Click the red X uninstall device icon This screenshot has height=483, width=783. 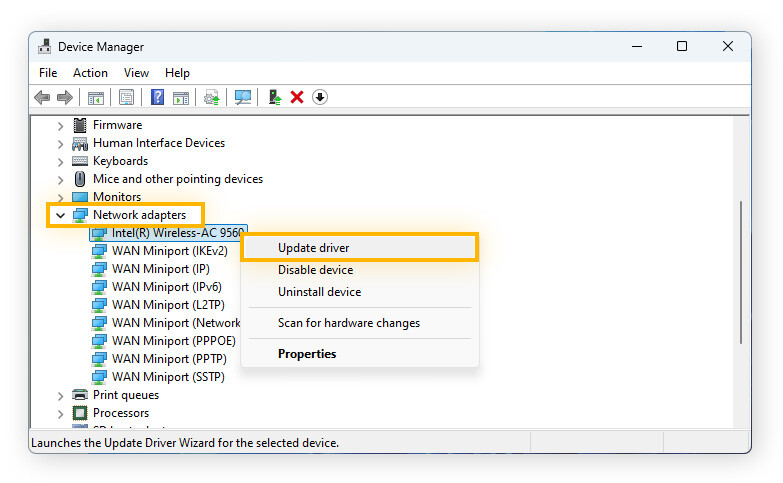[297, 97]
